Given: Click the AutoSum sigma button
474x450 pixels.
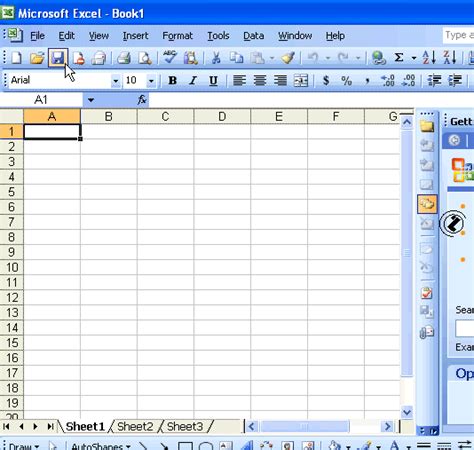Looking at the screenshot, I should [399, 58].
